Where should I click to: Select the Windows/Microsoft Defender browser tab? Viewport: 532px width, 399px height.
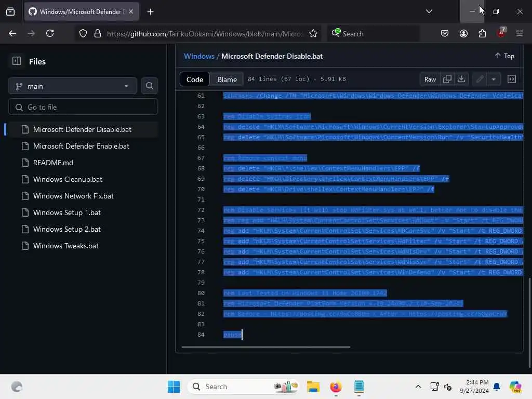click(82, 11)
